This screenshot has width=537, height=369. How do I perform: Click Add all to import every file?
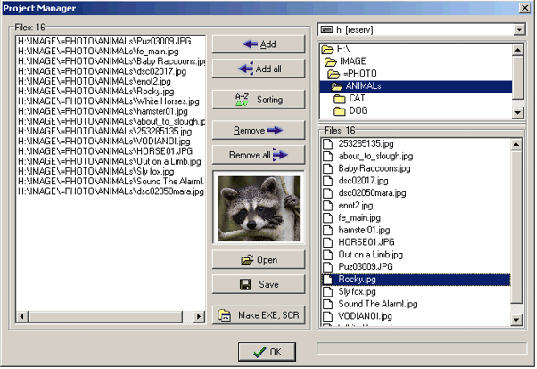click(259, 69)
